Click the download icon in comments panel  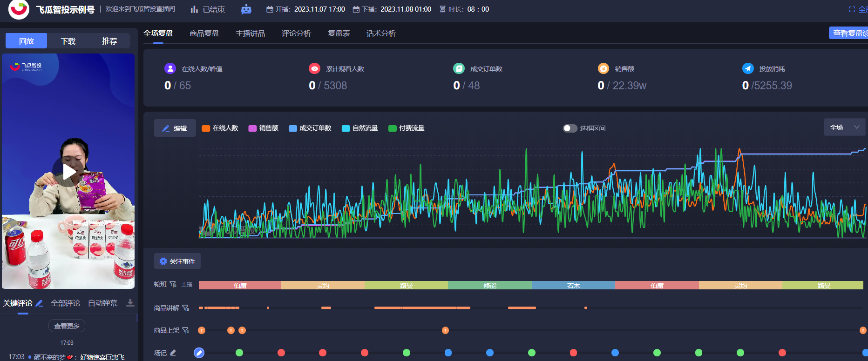[130, 303]
